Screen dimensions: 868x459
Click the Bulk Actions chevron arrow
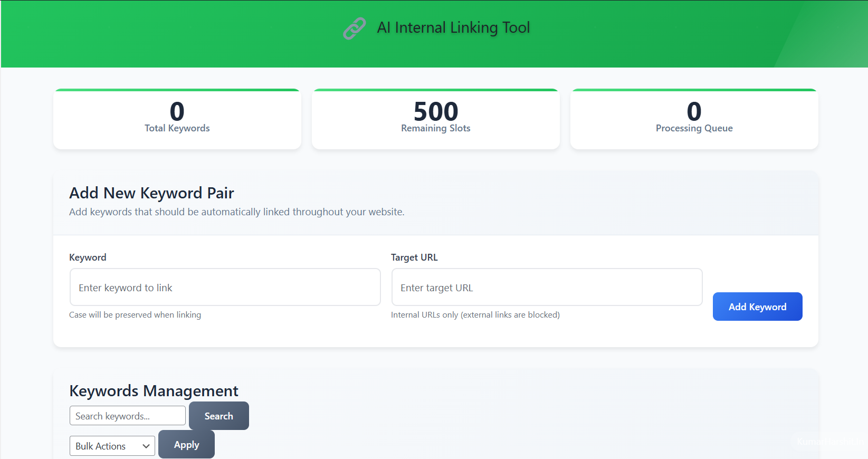[x=146, y=446]
